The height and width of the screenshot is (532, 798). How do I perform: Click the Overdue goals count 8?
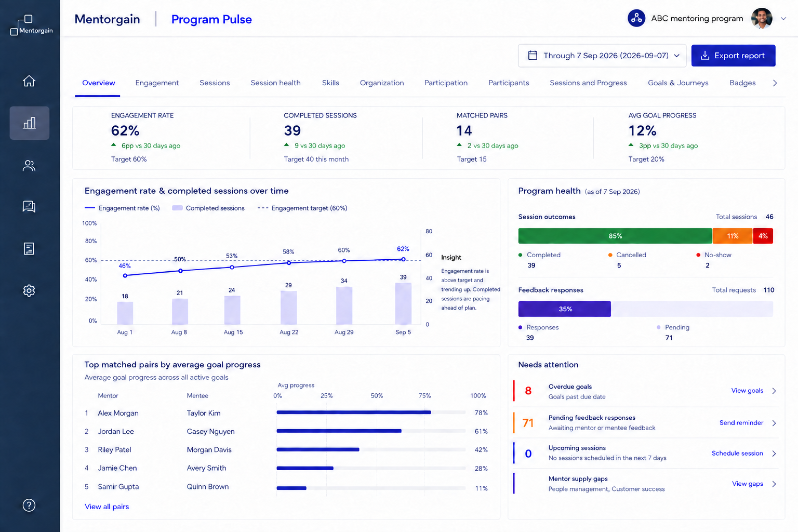point(528,391)
